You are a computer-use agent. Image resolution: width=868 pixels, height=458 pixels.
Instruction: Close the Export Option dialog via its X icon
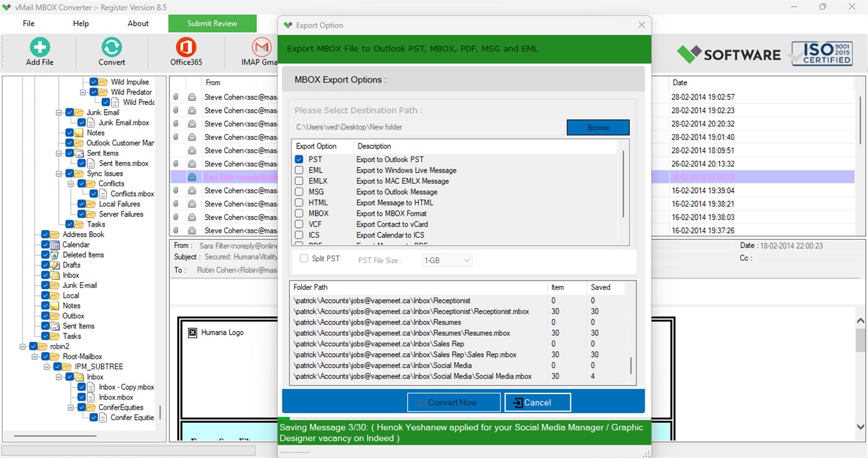[641, 25]
